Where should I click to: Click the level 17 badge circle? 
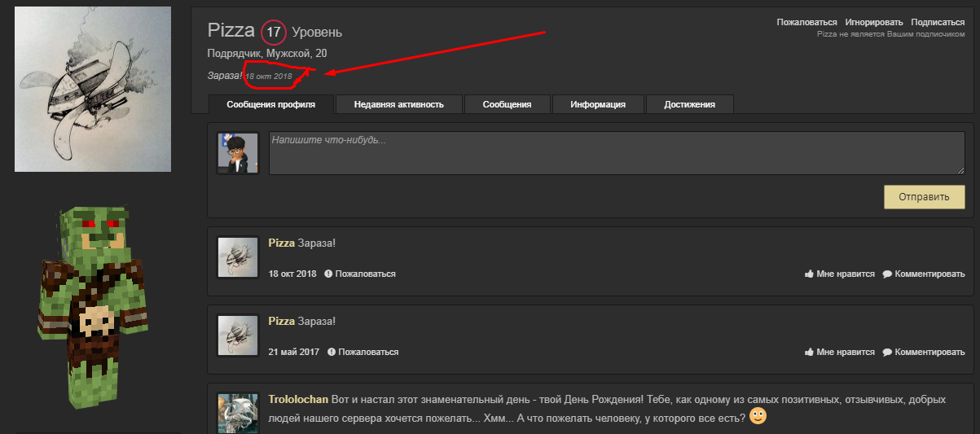tap(274, 33)
